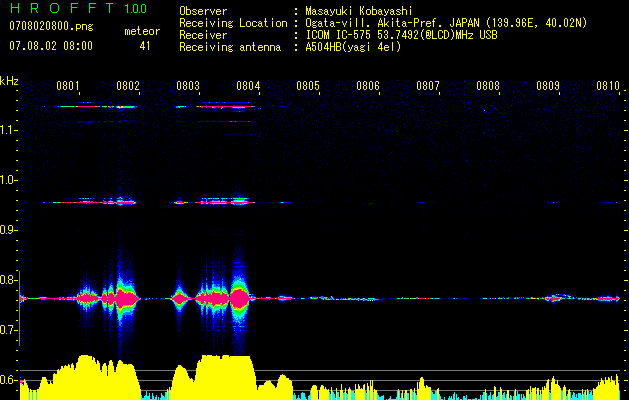Click the HROFFT 1.0.0 title text
This screenshot has width=629, height=400.
[78, 8]
